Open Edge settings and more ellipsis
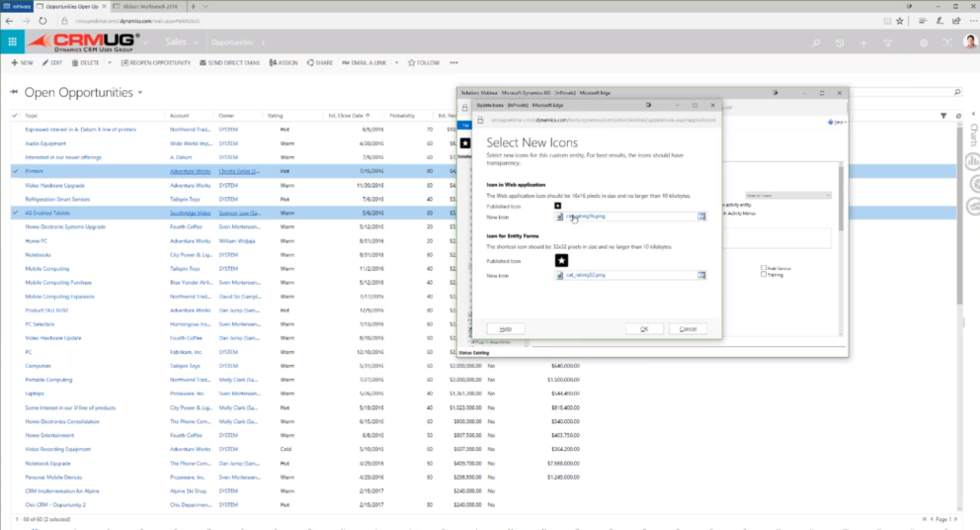Image resolution: width=980 pixels, height=530 pixels. click(973, 21)
